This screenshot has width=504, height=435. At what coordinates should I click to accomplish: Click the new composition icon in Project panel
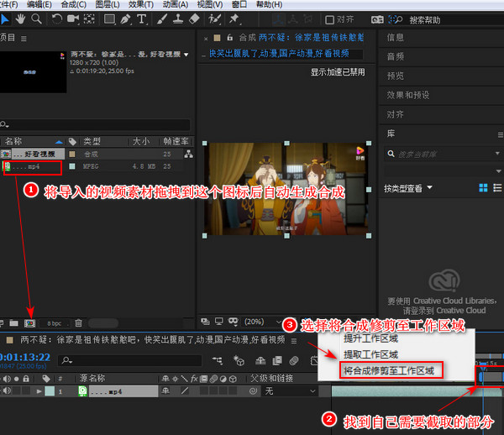(x=30, y=323)
